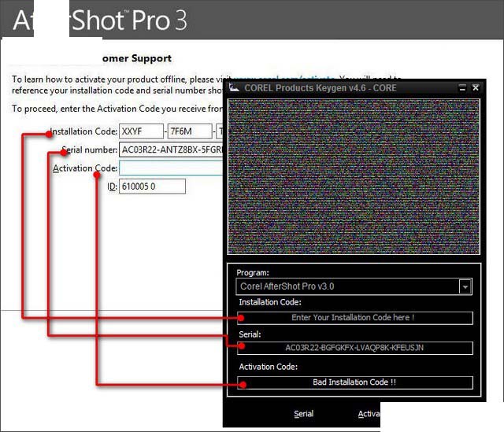Select the AfterShot Serial number field

point(171,150)
